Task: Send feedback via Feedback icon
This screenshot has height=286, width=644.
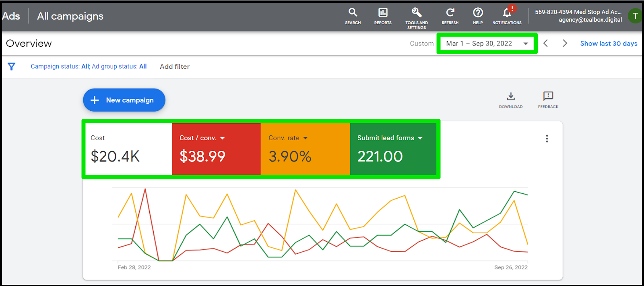Action: [x=548, y=100]
